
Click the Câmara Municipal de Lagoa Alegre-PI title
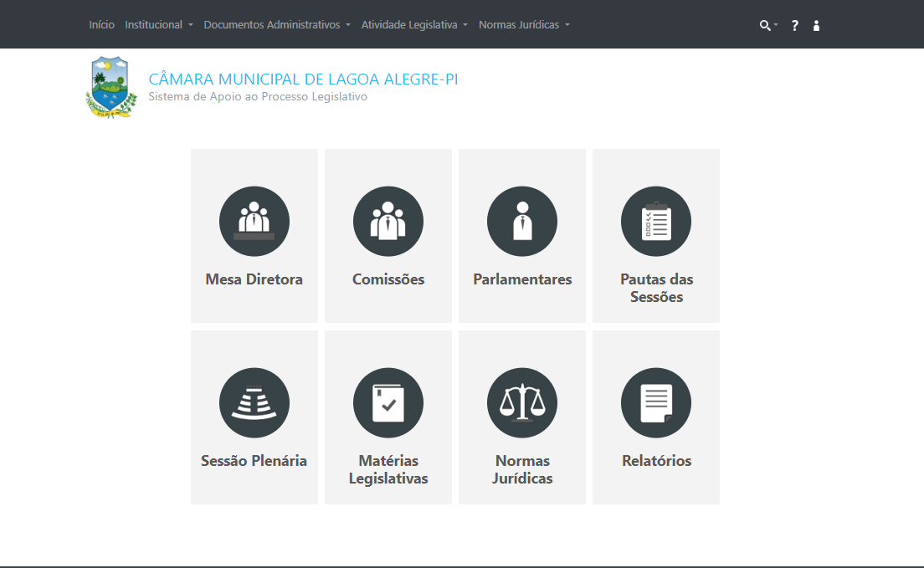coord(303,79)
